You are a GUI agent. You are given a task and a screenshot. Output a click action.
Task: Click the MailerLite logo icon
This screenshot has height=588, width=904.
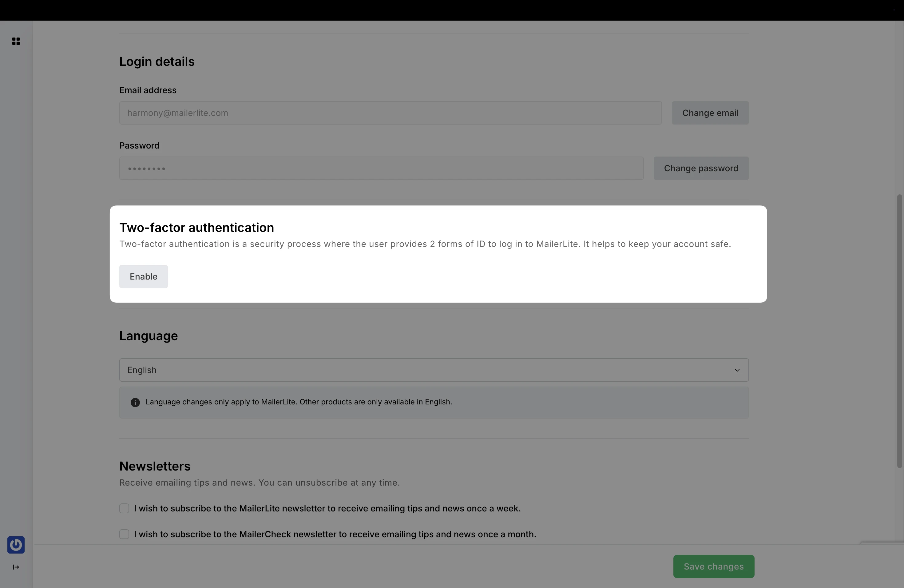[16, 545]
